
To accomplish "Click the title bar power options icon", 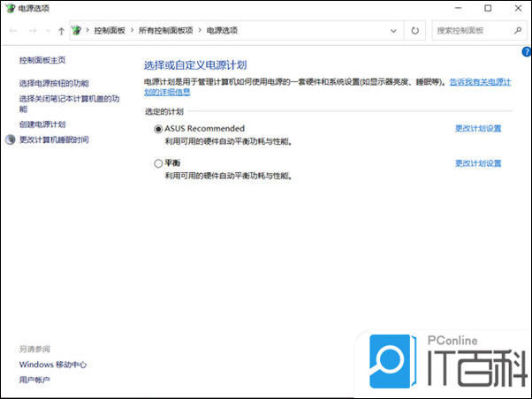I will [11, 8].
